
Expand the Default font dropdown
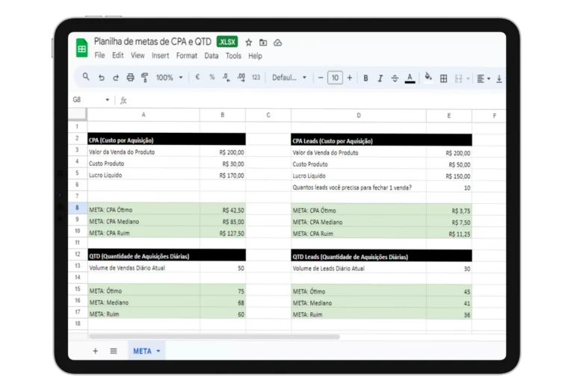click(x=289, y=78)
